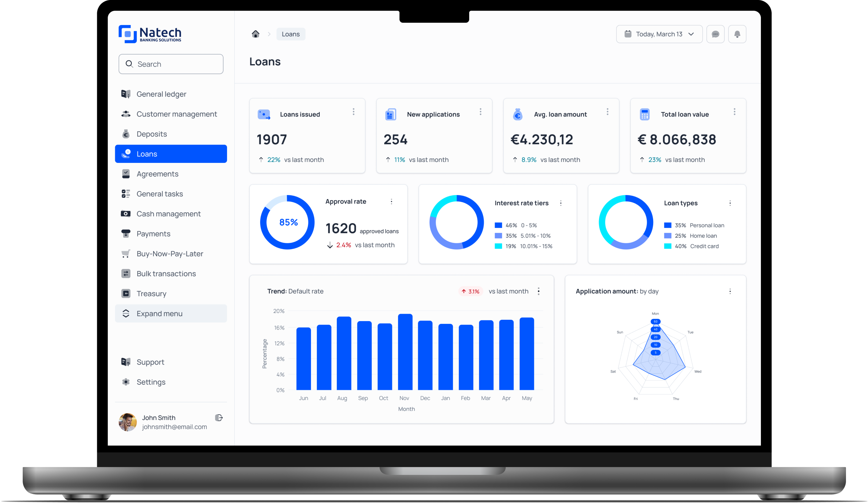Click the Treasury icon in sidebar
Image resolution: width=868 pixels, height=503 pixels.
point(126,293)
